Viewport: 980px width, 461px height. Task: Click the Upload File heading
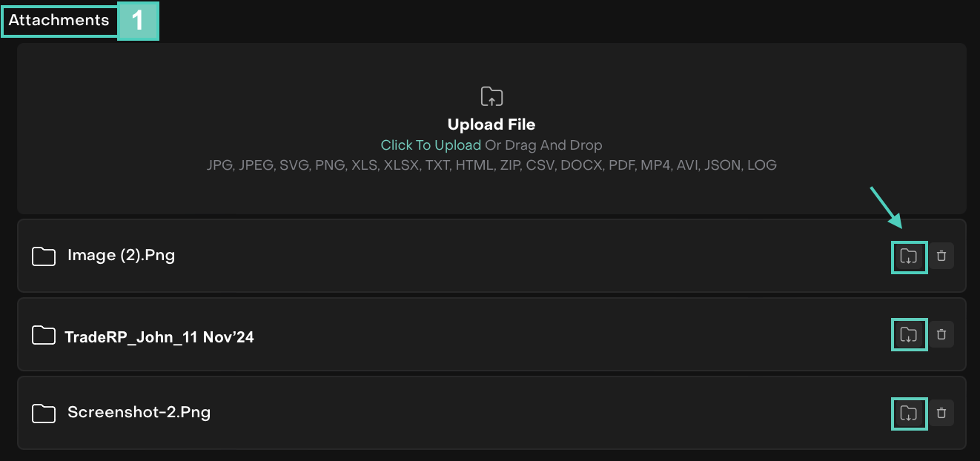pyautogui.click(x=491, y=125)
